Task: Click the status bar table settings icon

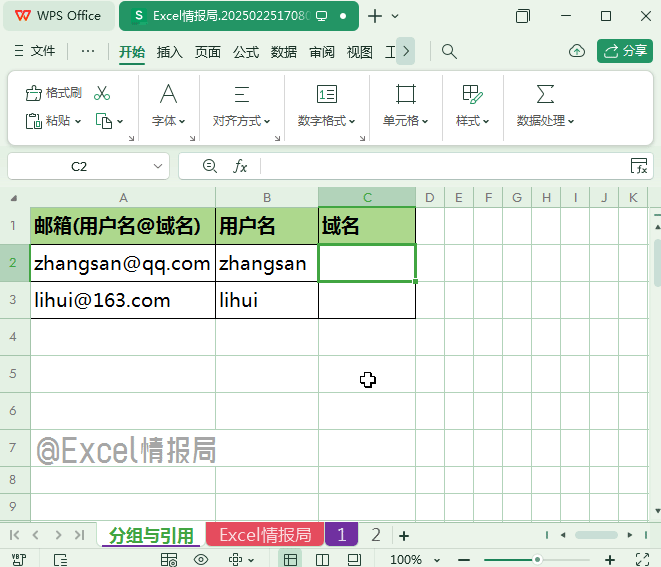Action: pos(169,560)
